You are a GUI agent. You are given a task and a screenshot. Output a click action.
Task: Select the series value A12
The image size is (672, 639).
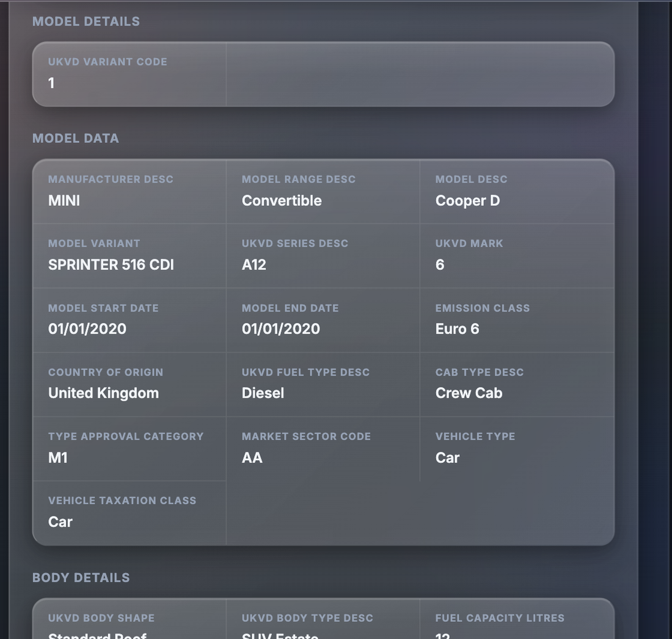[254, 265]
